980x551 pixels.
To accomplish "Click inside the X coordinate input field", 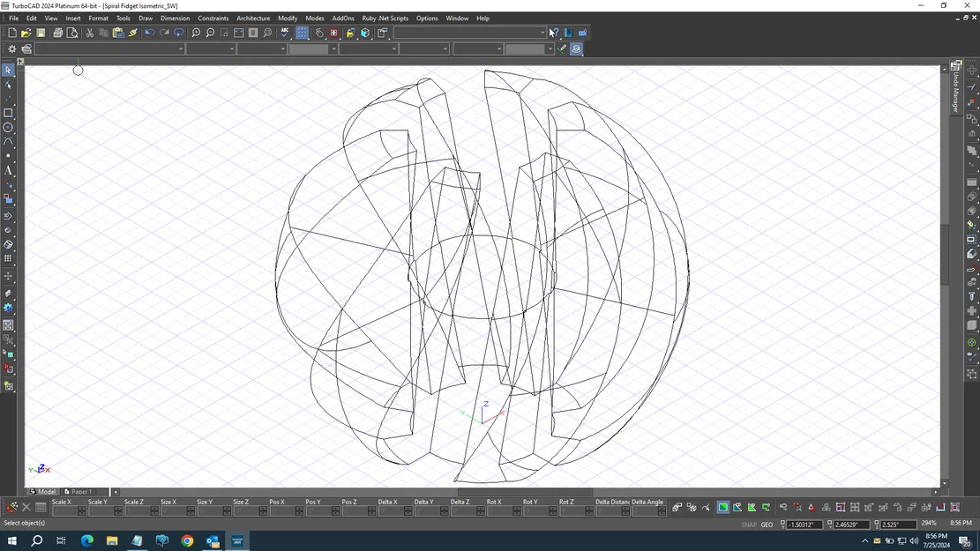I will tap(803, 524).
